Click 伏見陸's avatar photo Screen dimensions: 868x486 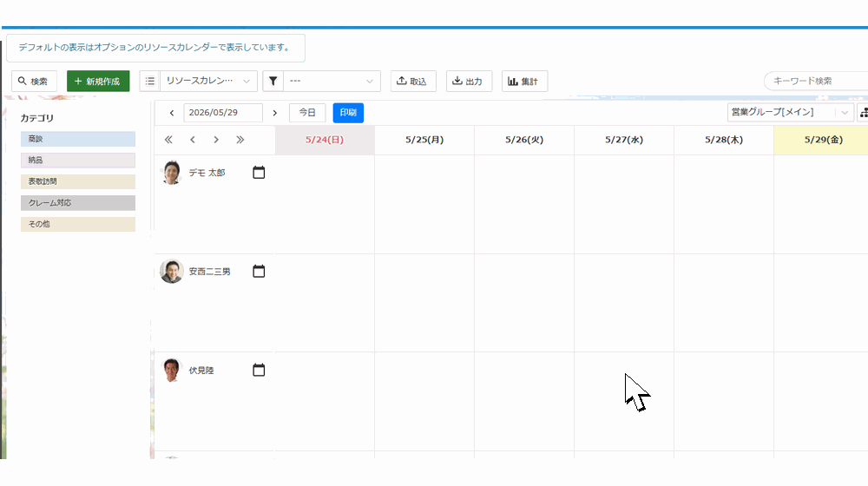172,371
